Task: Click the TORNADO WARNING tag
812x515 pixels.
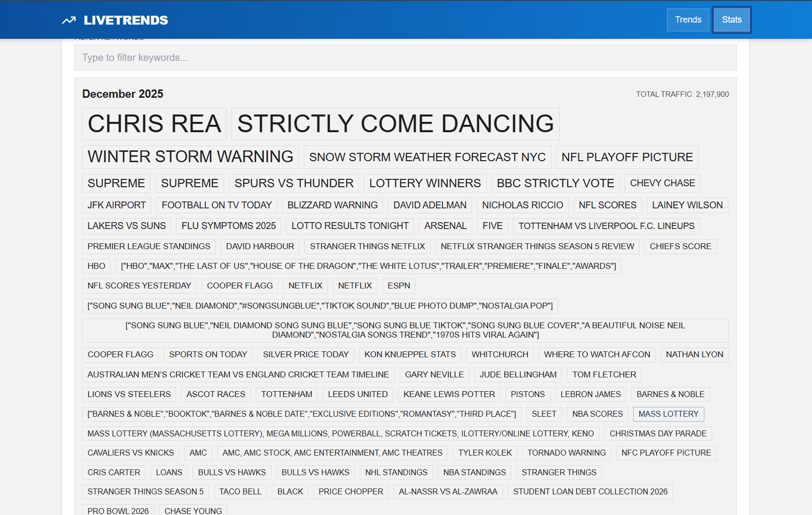Action: pyautogui.click(x=567, y=453)
